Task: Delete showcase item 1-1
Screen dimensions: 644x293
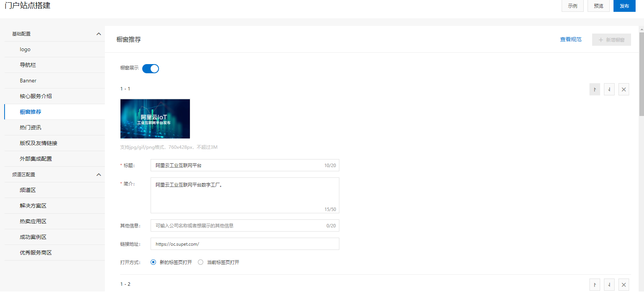Action: pos(624,89)
